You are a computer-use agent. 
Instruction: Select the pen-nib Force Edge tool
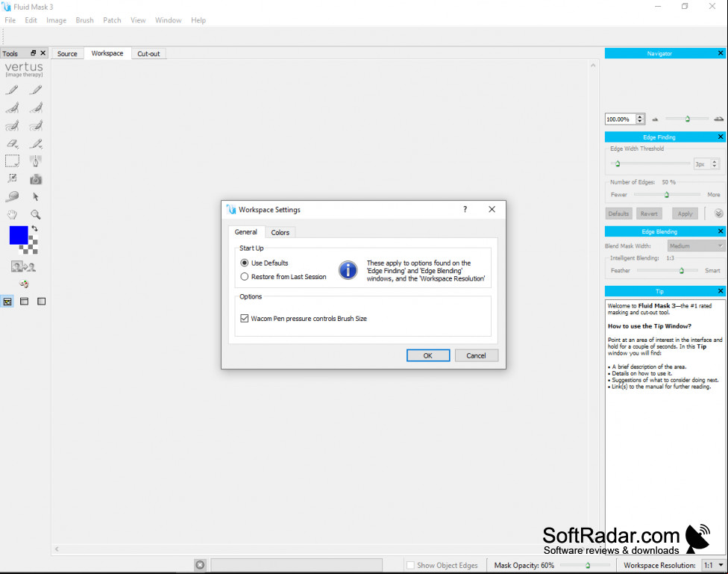pos(36,160)
